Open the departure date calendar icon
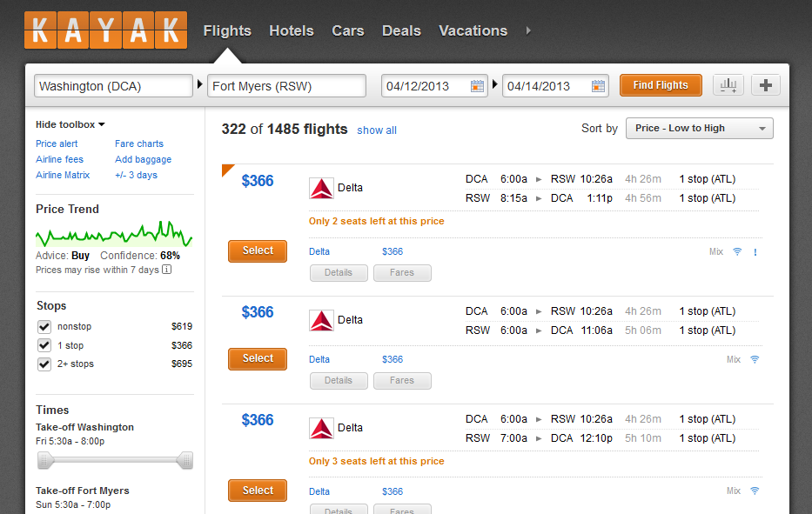The image size is (812, 514). pos(477,86)
